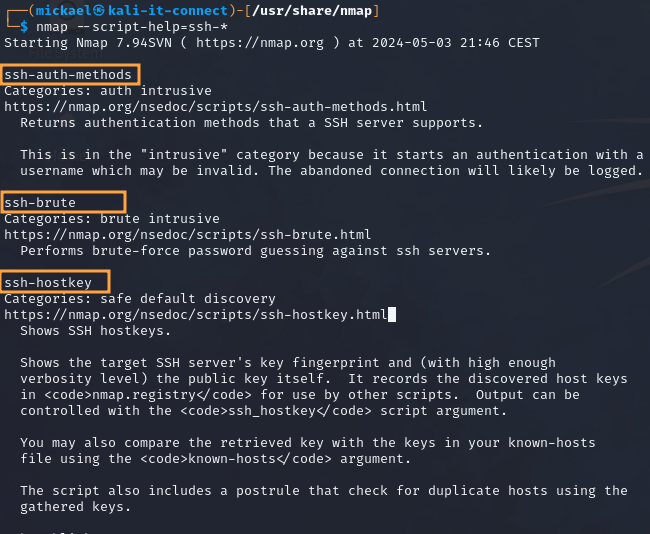Click the highlighted ssh-auth-methods script name
650x534 pixels.
[69, 75]
